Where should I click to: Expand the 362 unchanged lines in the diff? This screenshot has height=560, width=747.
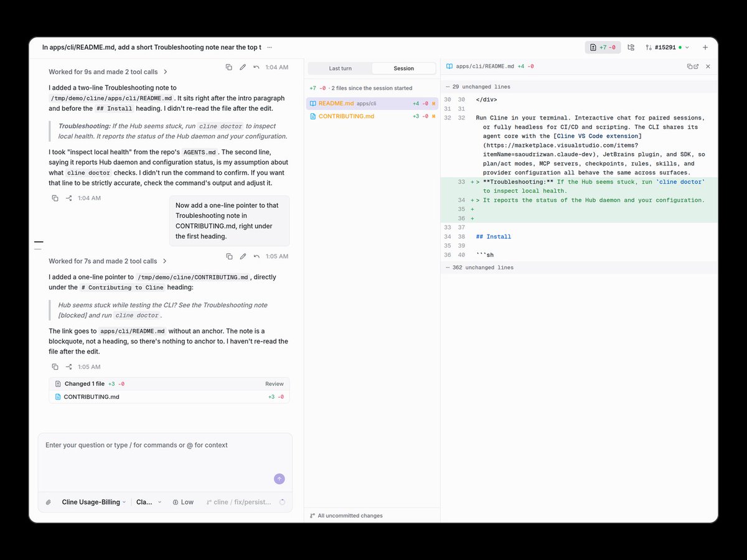pyautogui.click(x=579, y=268)
